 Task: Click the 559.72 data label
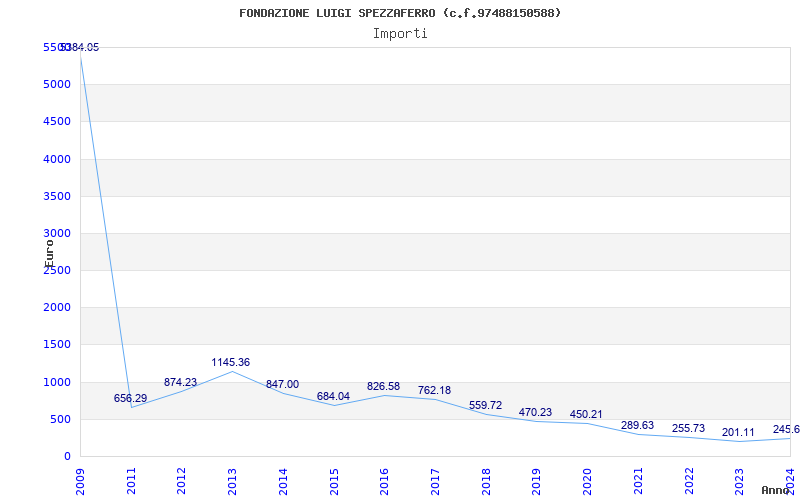pos(485,405)
